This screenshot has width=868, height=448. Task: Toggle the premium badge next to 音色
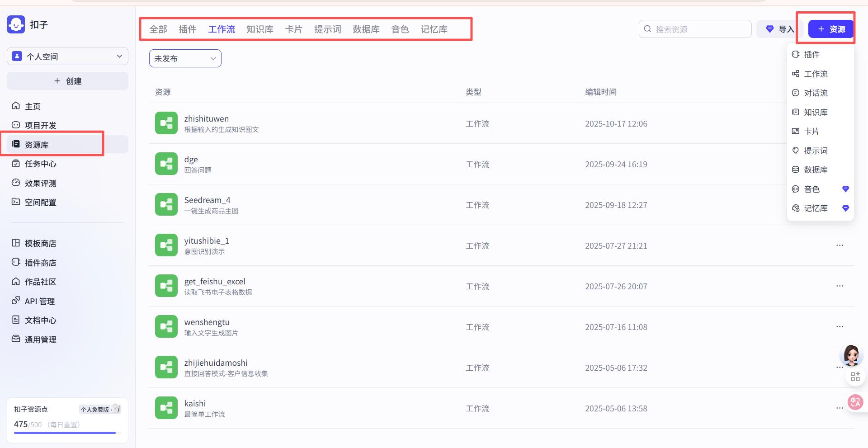tap(845, 189)
